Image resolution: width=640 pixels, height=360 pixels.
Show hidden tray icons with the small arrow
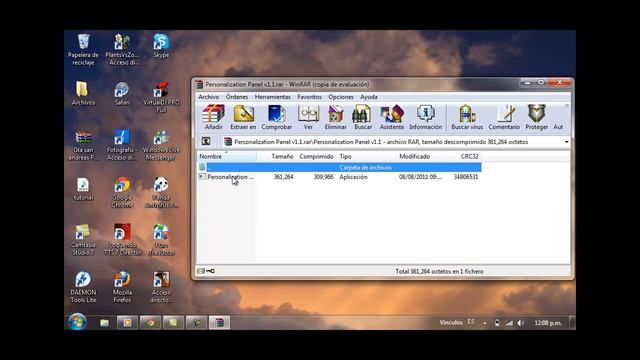pyautogui.click(x=484, y=323)
